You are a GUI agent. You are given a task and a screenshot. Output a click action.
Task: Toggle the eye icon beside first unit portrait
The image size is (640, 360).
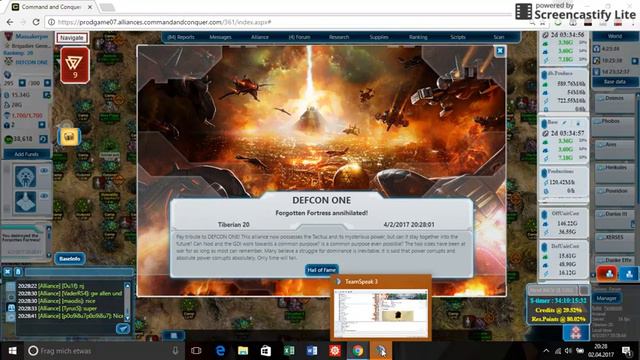(44, 171)
